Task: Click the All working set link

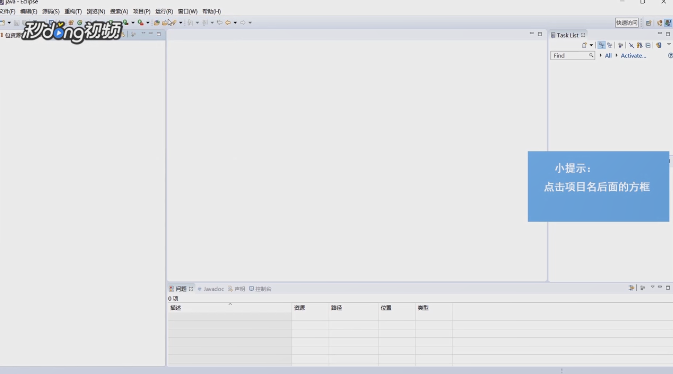Action: (x=608, y=56)
